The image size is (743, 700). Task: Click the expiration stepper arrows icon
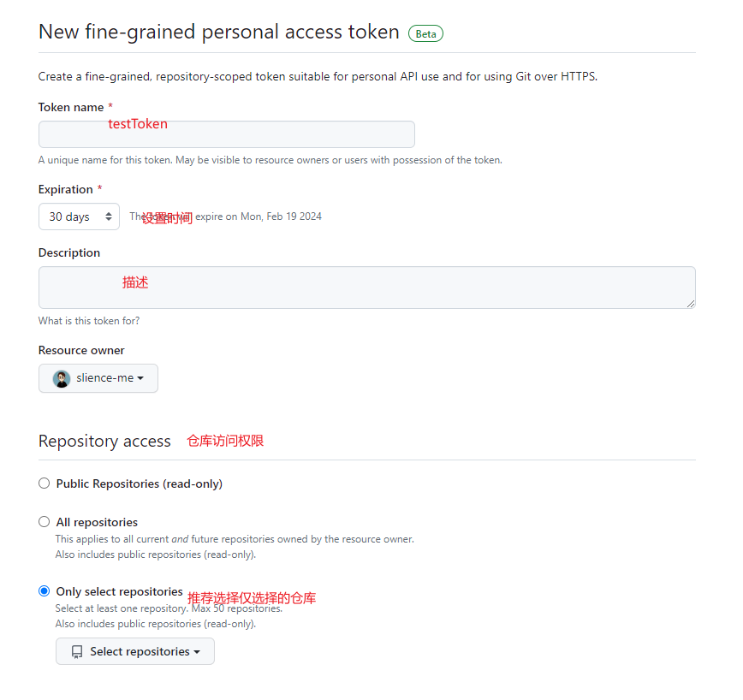109,217
